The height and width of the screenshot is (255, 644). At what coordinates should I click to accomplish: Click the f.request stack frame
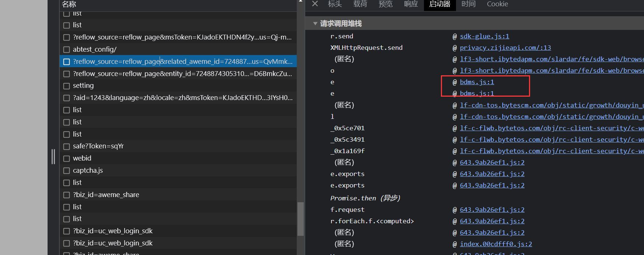point(347,210)
